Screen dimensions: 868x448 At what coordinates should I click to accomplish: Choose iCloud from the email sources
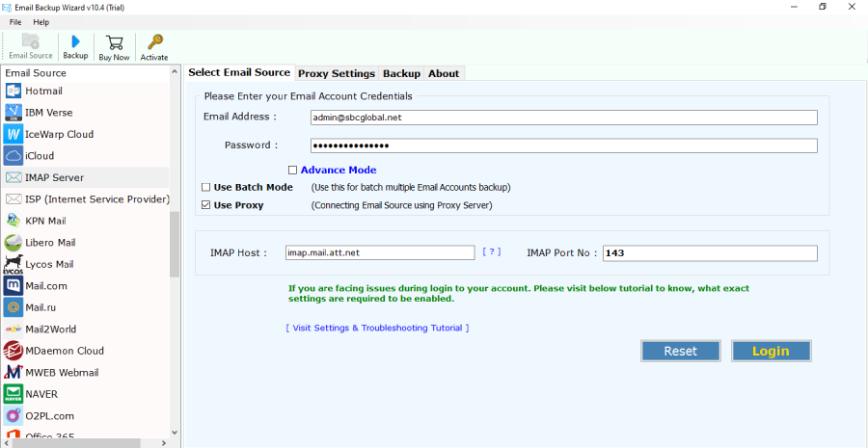coord(40,156)
